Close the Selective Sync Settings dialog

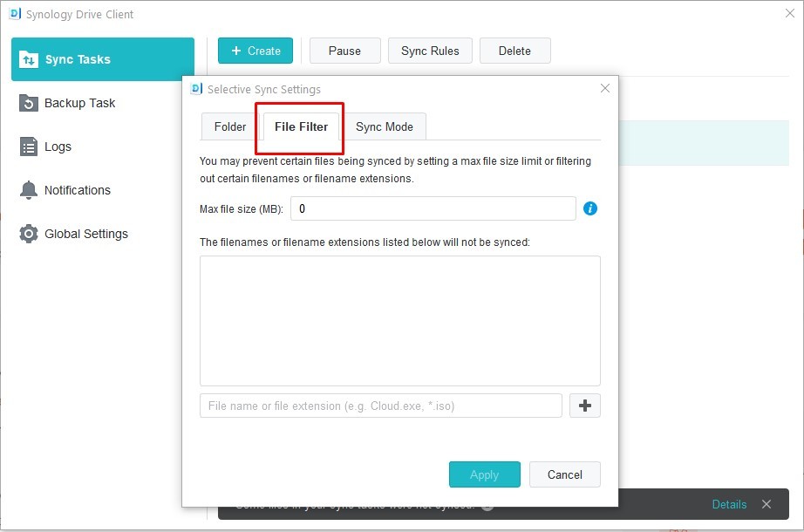605,88
